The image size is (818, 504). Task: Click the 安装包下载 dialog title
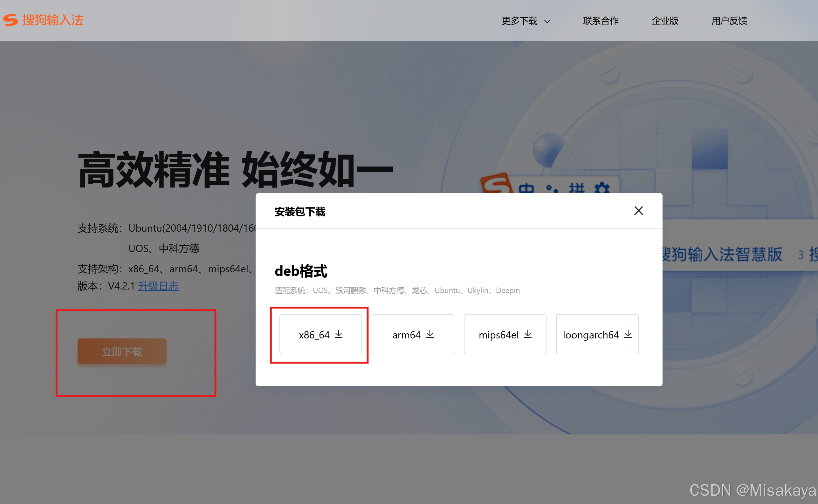click(x=300, y=212)
